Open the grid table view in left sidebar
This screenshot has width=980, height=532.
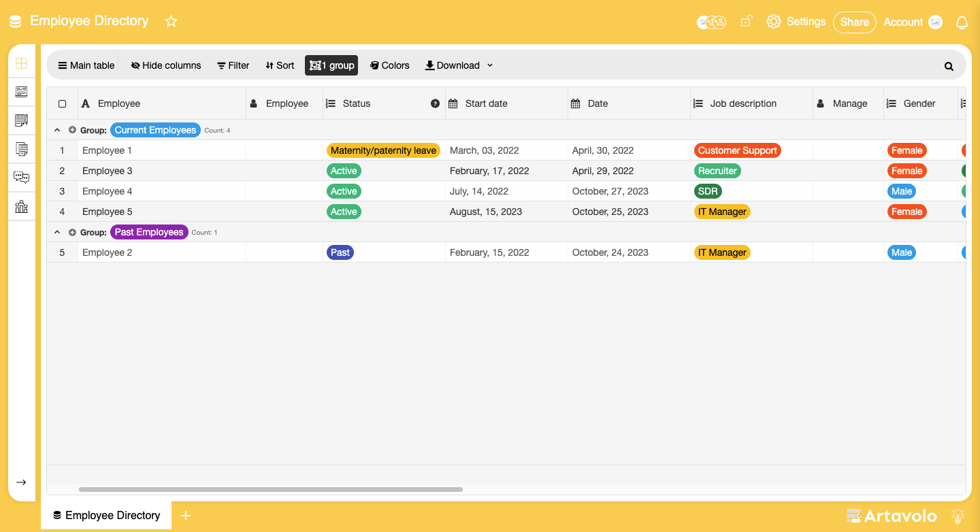(21, 63)
